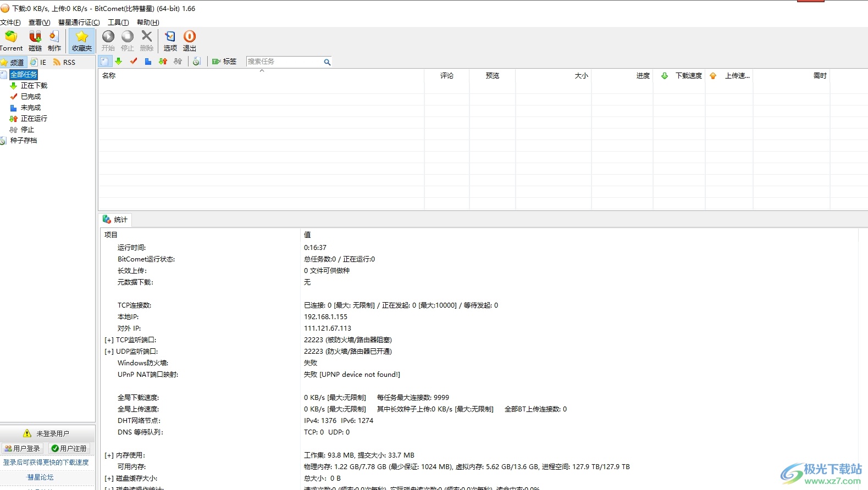Click the 用户注册 button
Image resolution: width=868 pixels, height=490 pixels.
pos(69,449)
